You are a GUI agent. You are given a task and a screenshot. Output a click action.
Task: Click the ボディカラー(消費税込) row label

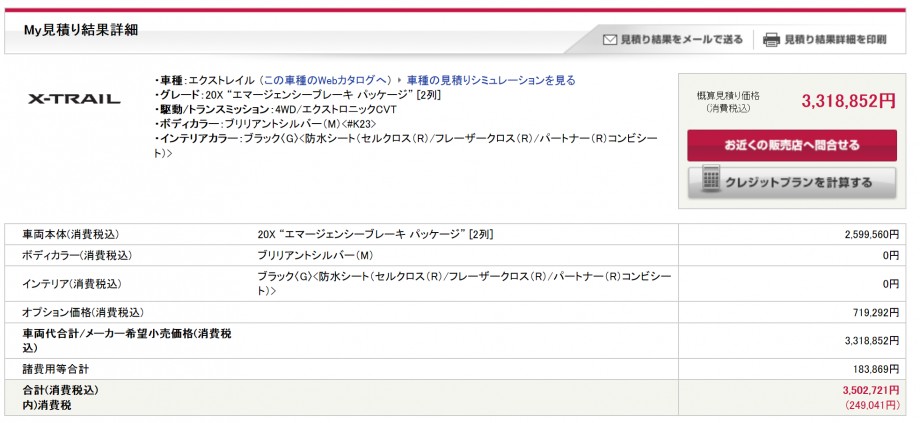pos(77,255)
